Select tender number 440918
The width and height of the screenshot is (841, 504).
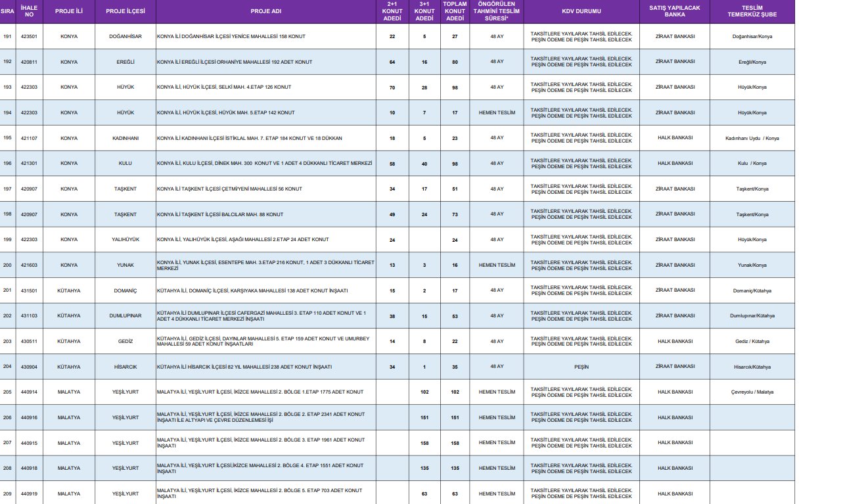29,468
